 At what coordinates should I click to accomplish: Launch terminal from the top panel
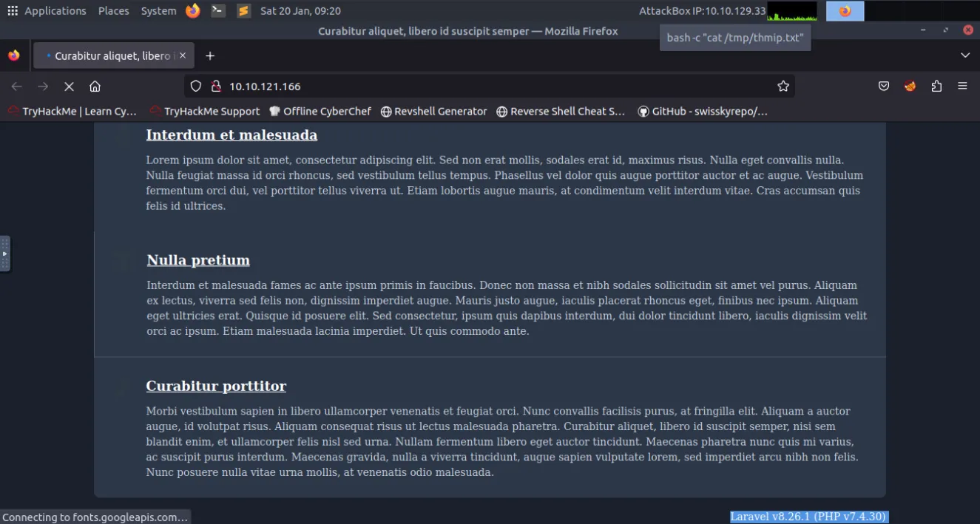(218, 10)
